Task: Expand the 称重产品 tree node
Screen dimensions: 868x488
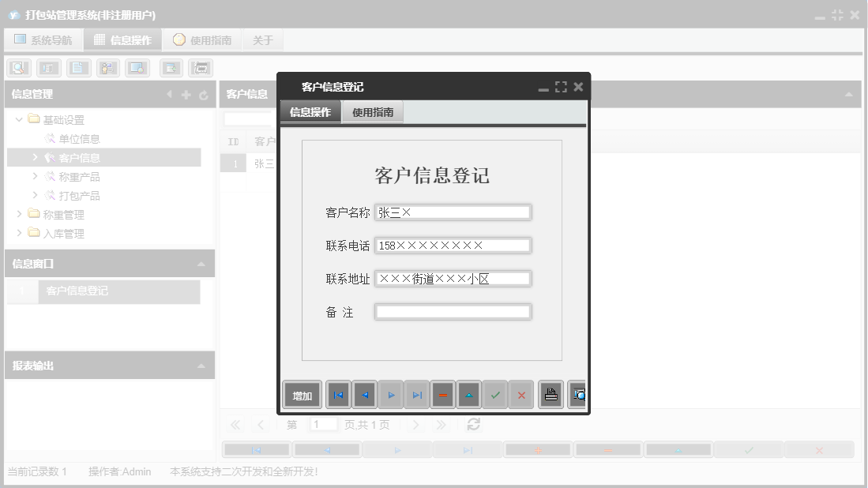Action: click(x=36, y=176)
